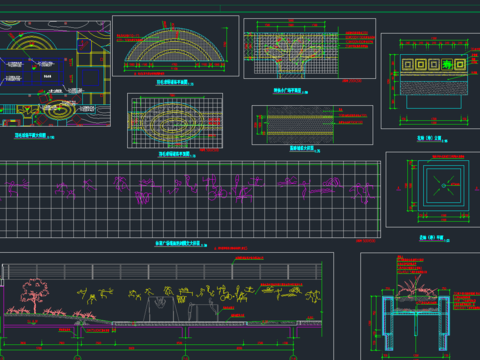Select the striped paving detail with yellow bands
This screenshot has height=360, width=480.
[300, 125]
